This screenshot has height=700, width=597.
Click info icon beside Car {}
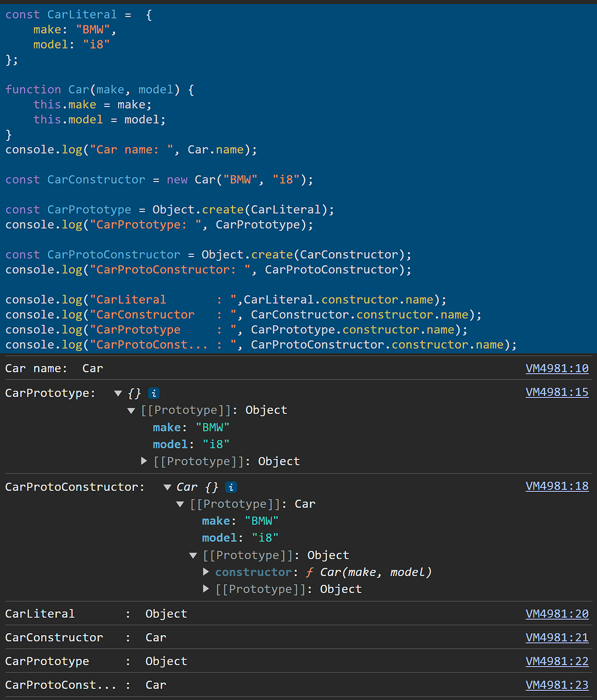point(231,487)
